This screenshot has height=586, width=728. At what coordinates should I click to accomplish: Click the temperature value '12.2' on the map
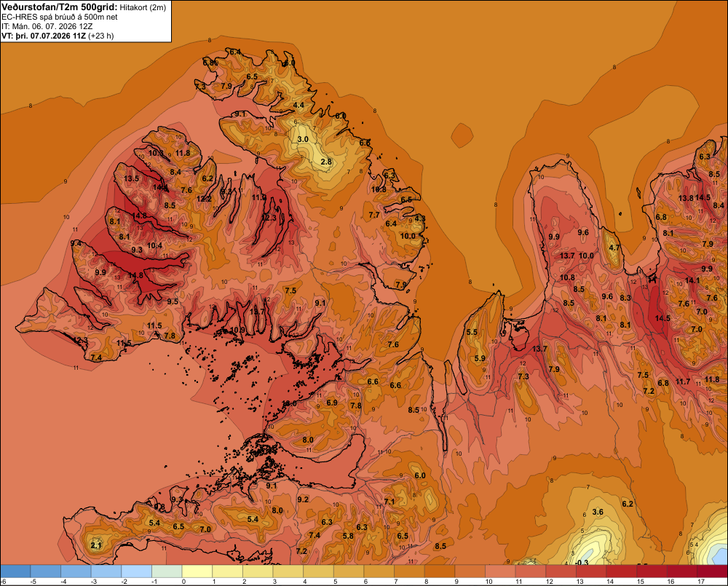pos(204,199)
